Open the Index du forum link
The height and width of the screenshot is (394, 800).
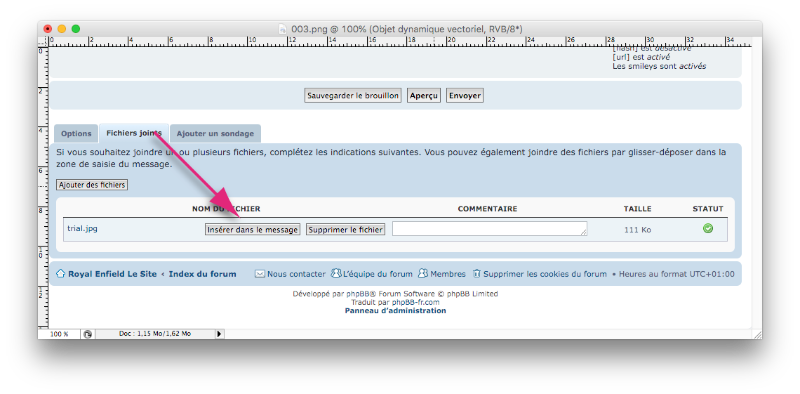tap(203, 274)
